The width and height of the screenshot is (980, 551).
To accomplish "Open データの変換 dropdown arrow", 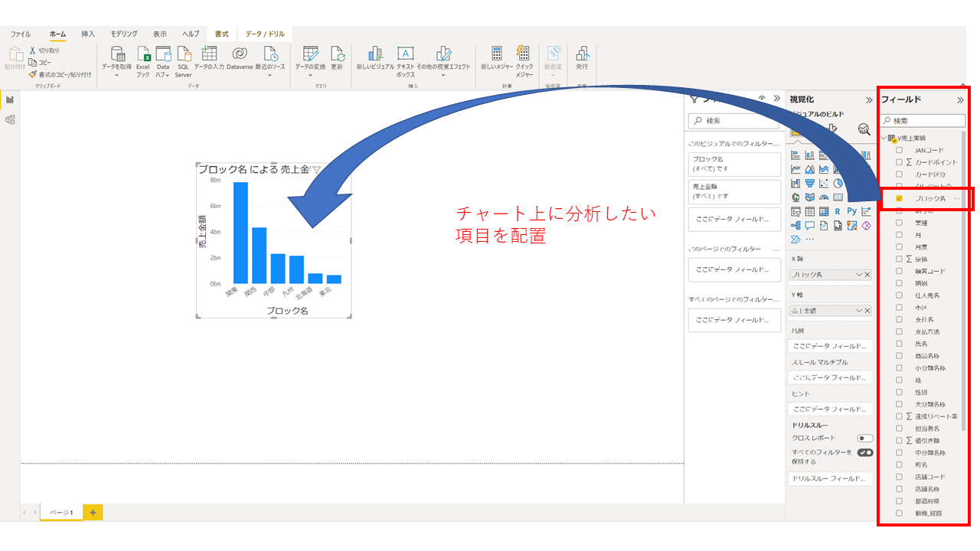I will pos(310,75).
